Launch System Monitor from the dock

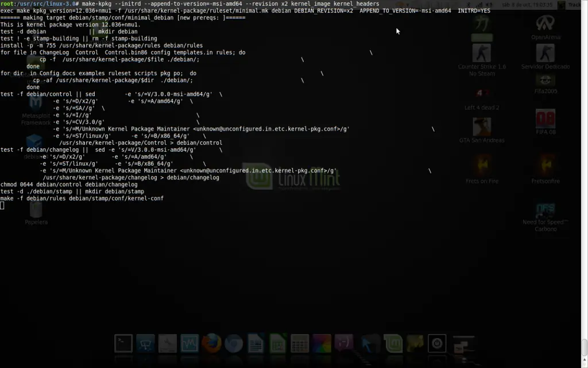coord(189,343)
